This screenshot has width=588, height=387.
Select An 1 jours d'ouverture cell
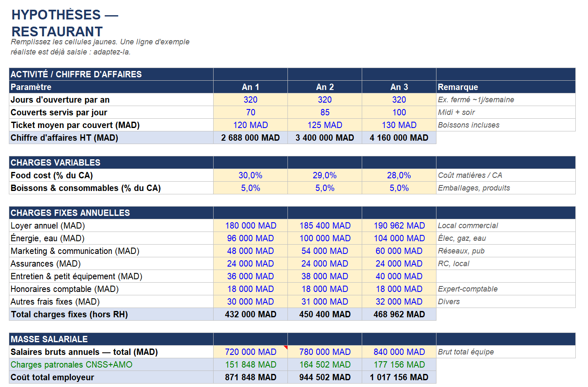click(x=250, y=100)
